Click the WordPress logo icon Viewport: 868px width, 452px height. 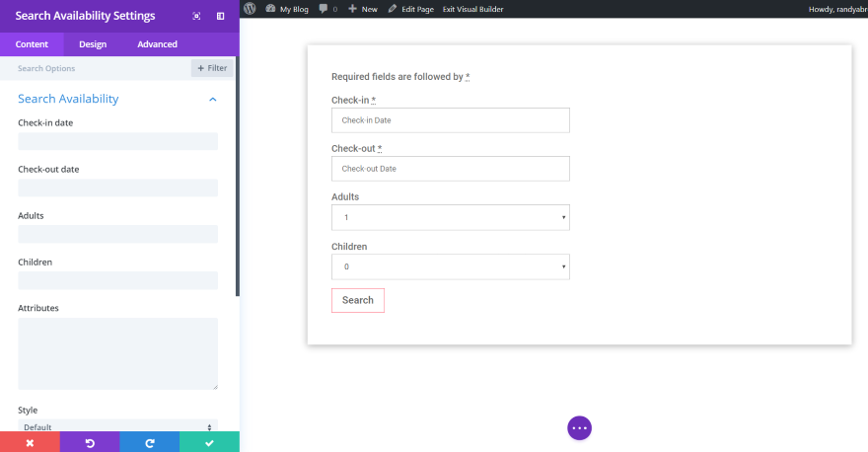tap(250, 8)
